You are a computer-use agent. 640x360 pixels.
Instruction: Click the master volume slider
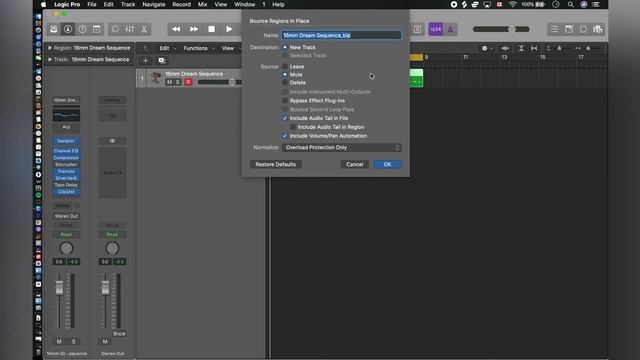[501, 29]
